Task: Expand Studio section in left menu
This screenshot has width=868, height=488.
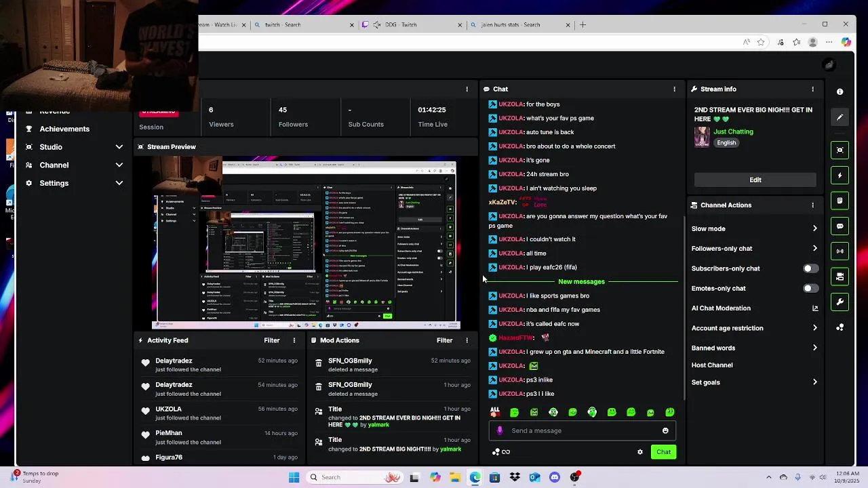Action: 119,147
